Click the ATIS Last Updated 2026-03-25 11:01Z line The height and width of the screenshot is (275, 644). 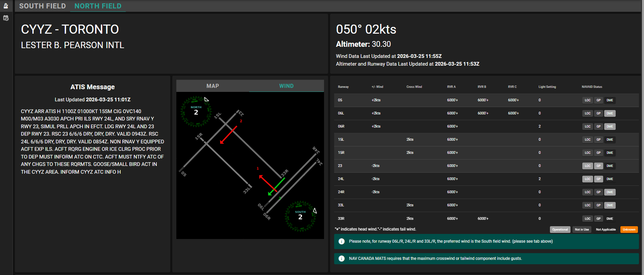tap(93, 100)
